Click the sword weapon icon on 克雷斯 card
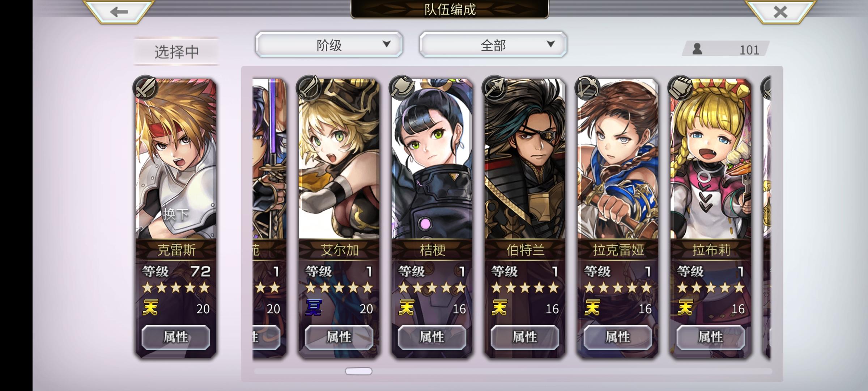868x391 pixels. click(x=145, y=88)
